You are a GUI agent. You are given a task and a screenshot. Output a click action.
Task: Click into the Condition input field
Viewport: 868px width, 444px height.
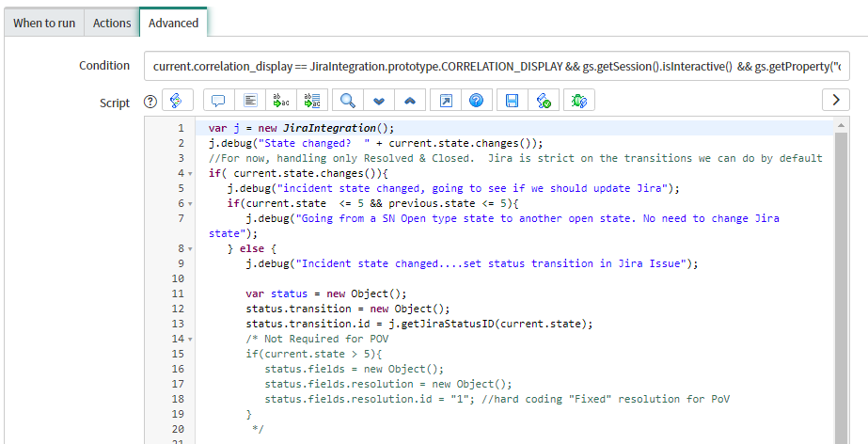[497, 67]
